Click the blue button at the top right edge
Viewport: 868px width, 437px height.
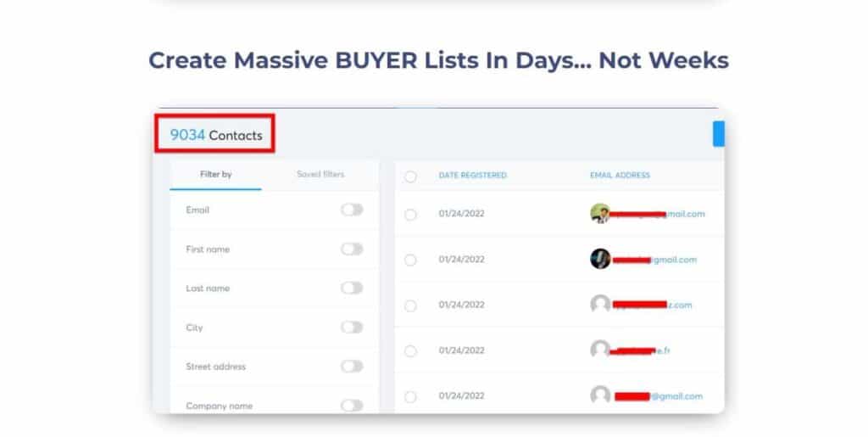click(x=719, y=134)
